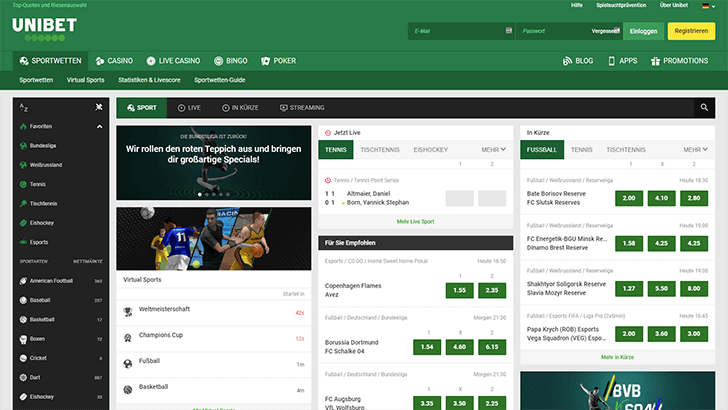728x410 pixels.
Task: Switch to the LIVE tab
Action: [189, 108]
